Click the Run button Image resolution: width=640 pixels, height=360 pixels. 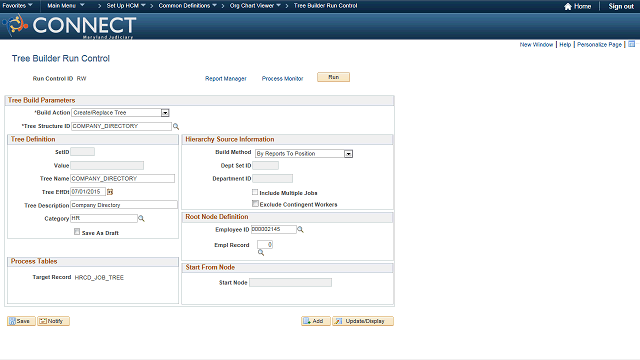[333, 77]
